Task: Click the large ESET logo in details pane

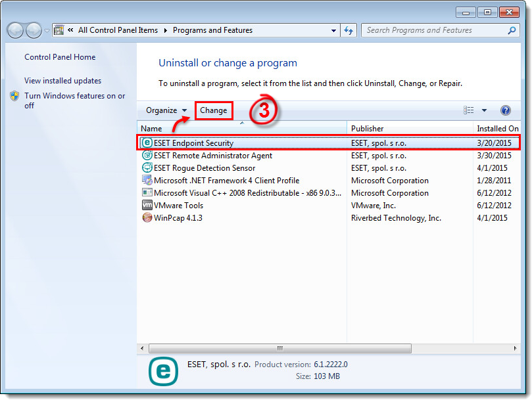Action: [x=163, y=371]
